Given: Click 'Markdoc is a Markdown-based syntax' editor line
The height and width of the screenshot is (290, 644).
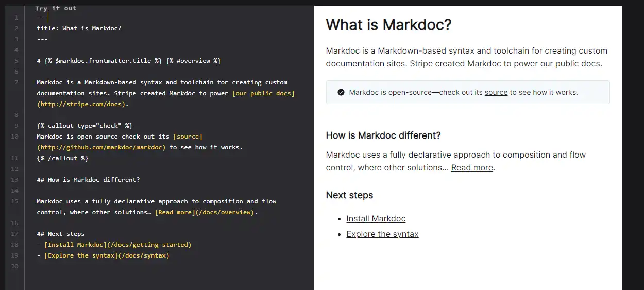Looking at the screenshot, I should click(x=162, y=82).
